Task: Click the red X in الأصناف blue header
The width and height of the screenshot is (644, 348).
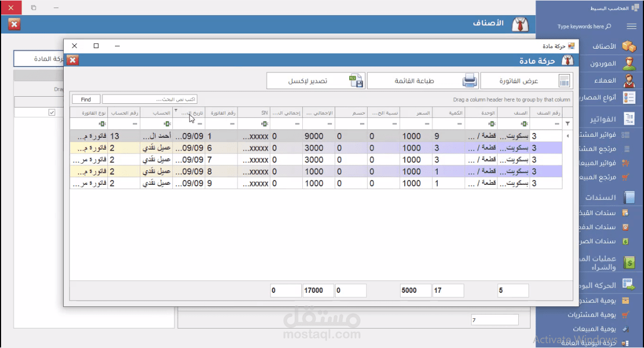Action: coord(14,25)
